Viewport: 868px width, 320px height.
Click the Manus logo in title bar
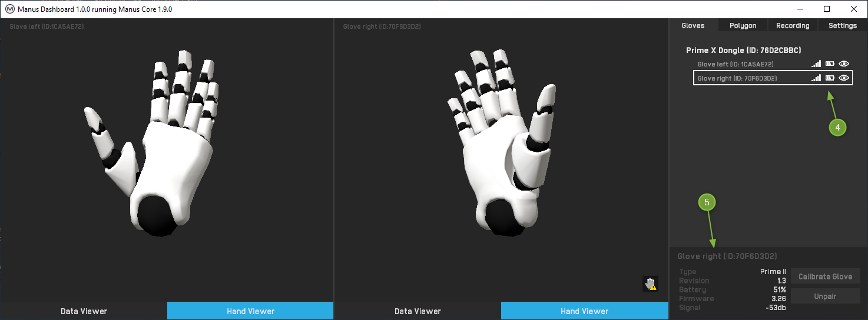(9, 9)
